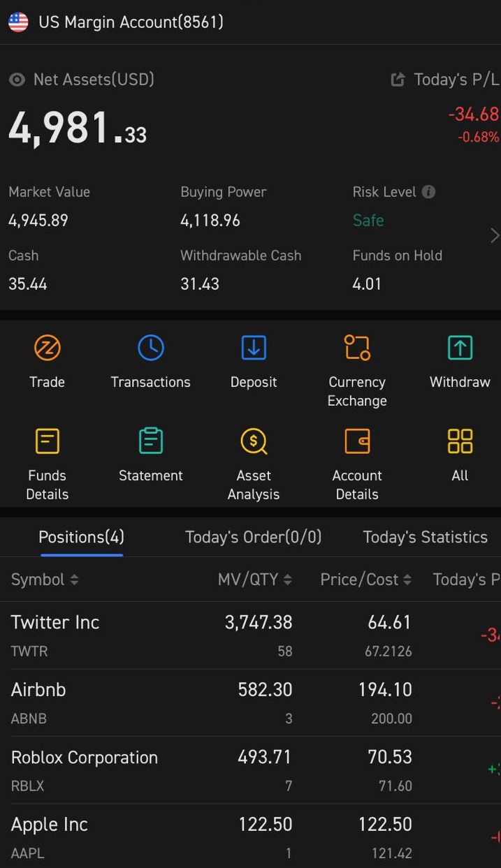The height and width of the screenshot is (868, 501).
Task: Sort positions by MV/QTY column
Action: pos(254,580)
